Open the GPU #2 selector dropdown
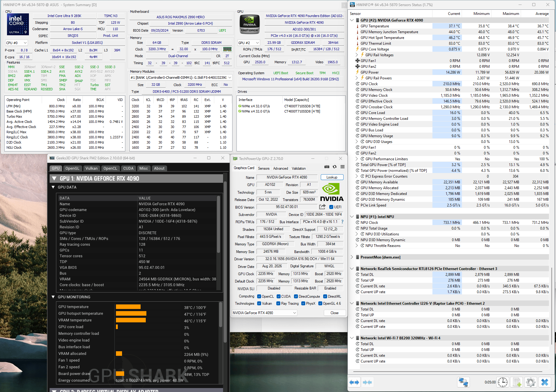The height and width of the screenshot is (392, 556). coord(249,43)
